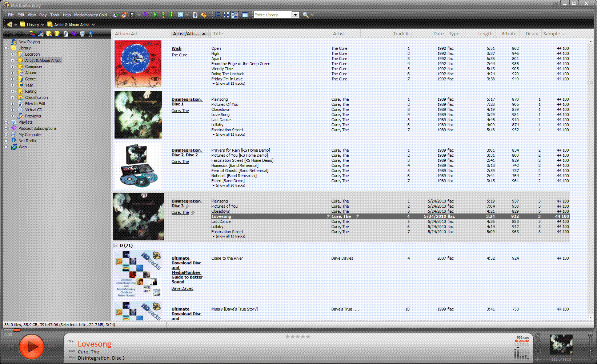Set rating with the player stars
The height and width of the screenshot is (364, 597).
(298, 336)
